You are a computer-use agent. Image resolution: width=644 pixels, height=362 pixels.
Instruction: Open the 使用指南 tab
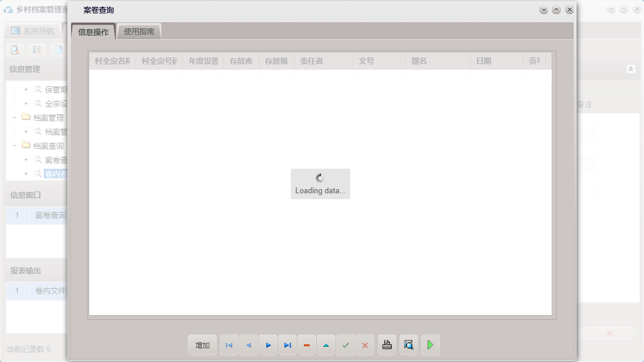pyautogui.click(x=139, y=32)
